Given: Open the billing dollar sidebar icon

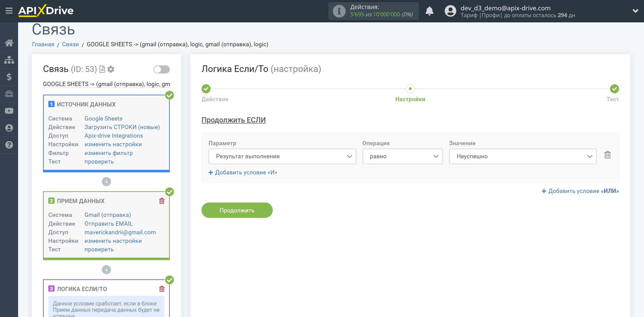Looking at the screenshot, I should [9, 77].
